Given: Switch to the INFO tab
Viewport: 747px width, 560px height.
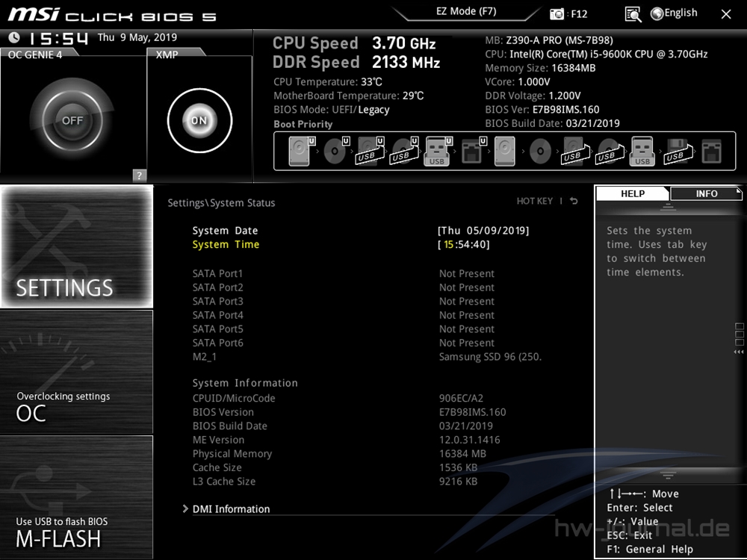Looking at the screenshot, I should point(706,193).
